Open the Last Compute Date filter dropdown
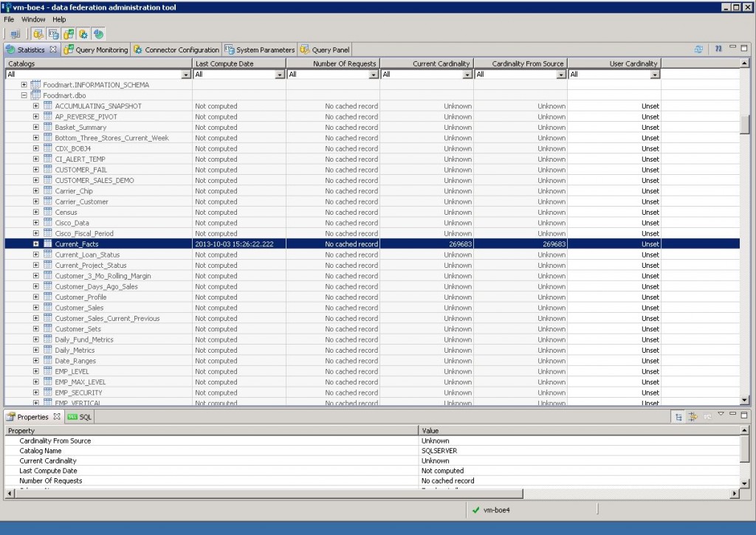The height and width of the screenshot is (535, 756). point(280,75)
